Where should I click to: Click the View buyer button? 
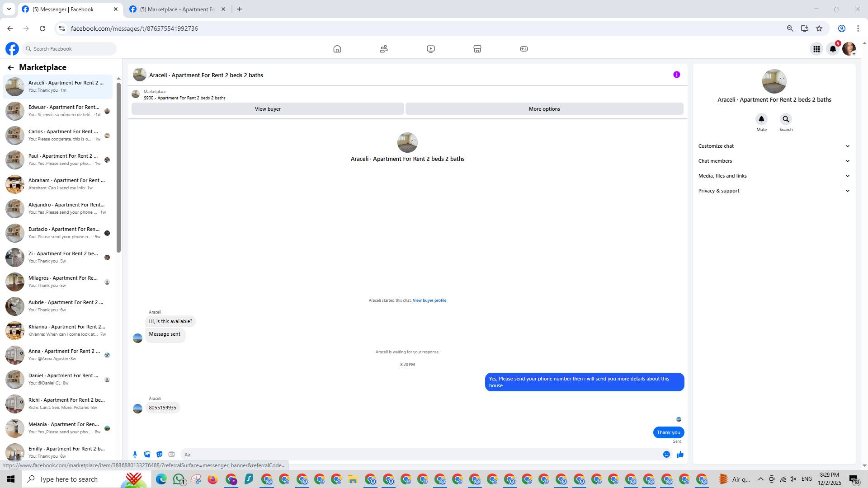pyautogui.click(x=268, y=109)
